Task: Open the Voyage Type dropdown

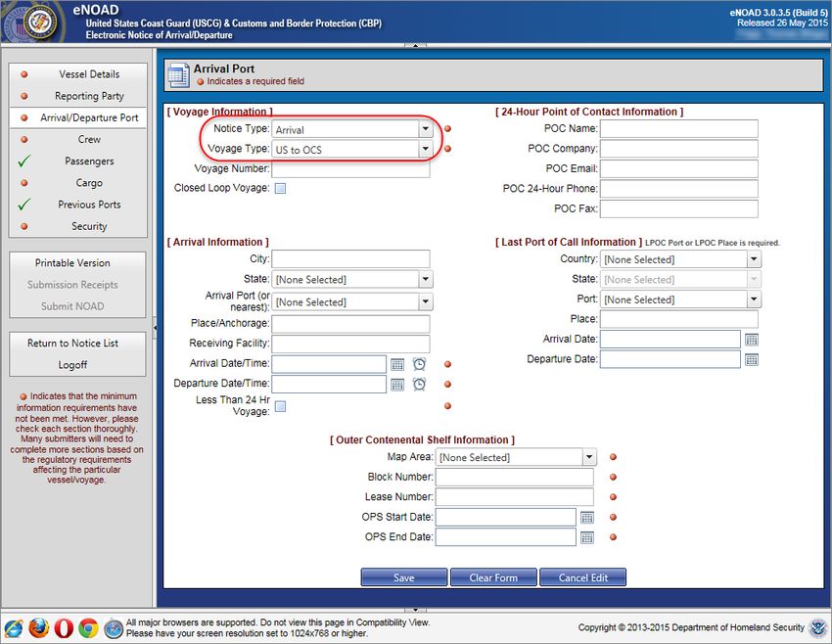Action: tap(426, 149)
